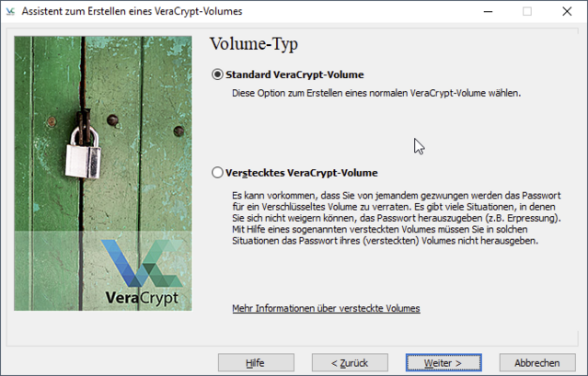The height and width of the screenshot is (376, 588).
Task: Minimize the VeraCrypt wizard window
Action: [x=485, y=12]
